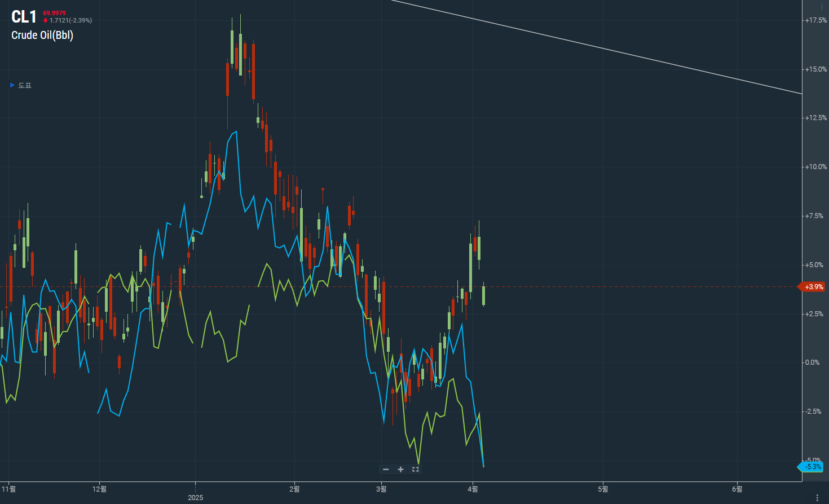Click the zoom in plus button
This screenshot has width=829, height=504.
[x=400, y=469]
